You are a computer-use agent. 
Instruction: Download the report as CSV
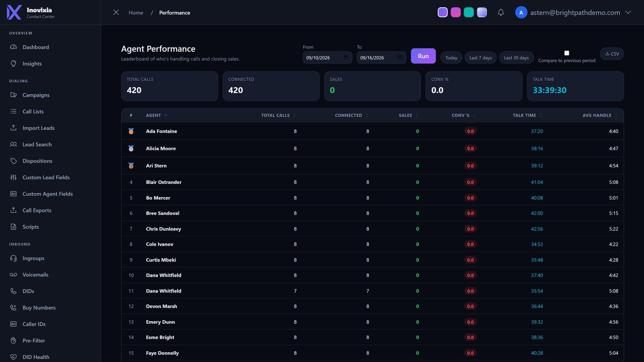(612, 54)
